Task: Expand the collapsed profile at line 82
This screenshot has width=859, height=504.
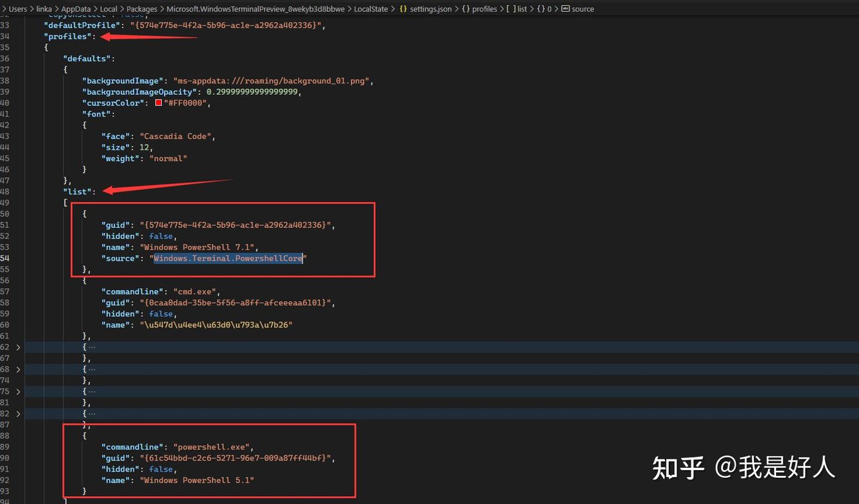Action: [x=18, y=413]
